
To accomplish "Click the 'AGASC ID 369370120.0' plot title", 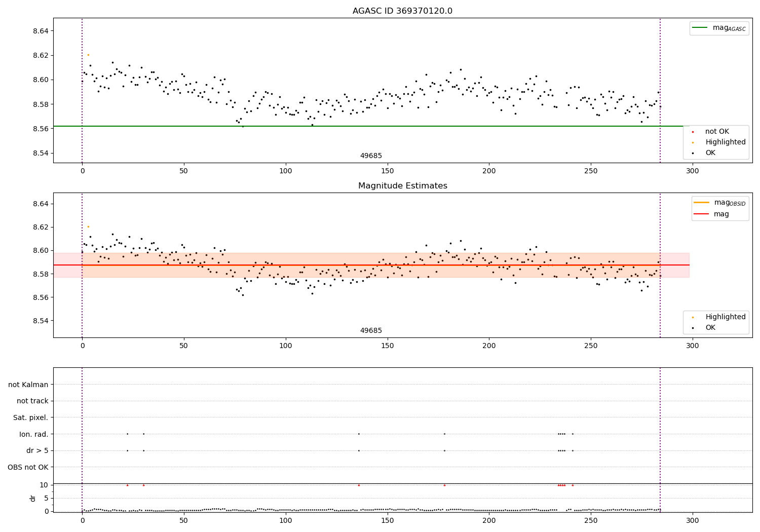I will pyautogui.click(x=402, y=11).
